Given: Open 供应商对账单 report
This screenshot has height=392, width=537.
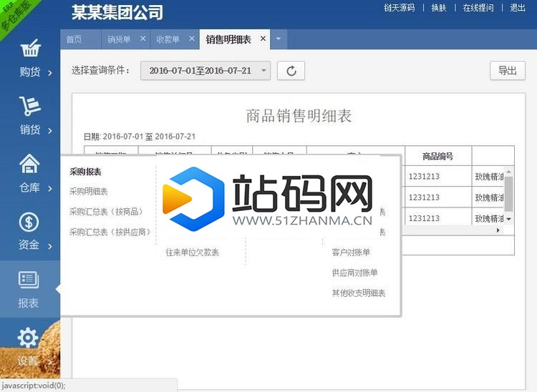Looking at the screenshot, I should (355, 273).
